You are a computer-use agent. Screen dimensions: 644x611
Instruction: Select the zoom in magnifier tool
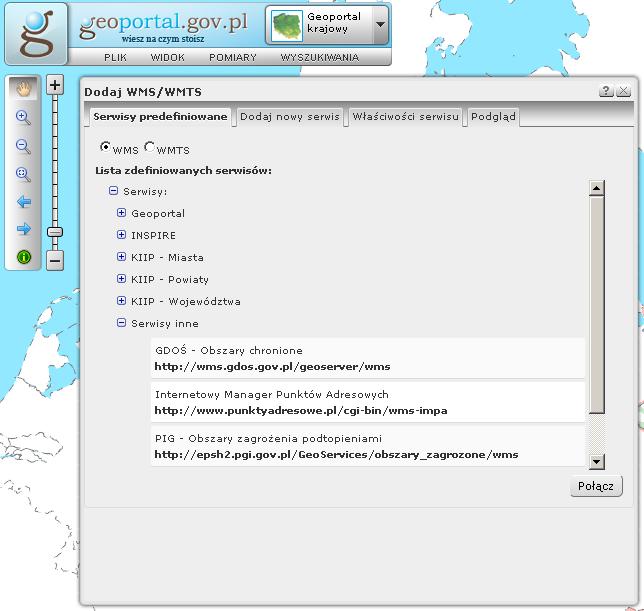(x=23, y=117)
